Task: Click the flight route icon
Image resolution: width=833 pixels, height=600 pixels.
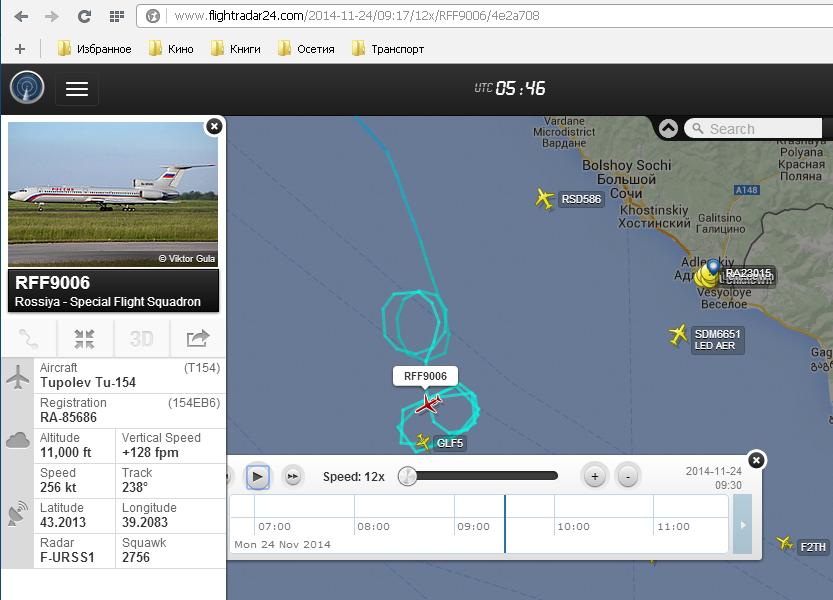Action: 29,339
